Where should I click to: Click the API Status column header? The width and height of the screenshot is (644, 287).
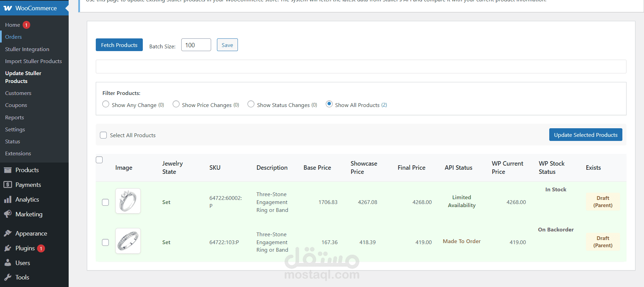459,168
